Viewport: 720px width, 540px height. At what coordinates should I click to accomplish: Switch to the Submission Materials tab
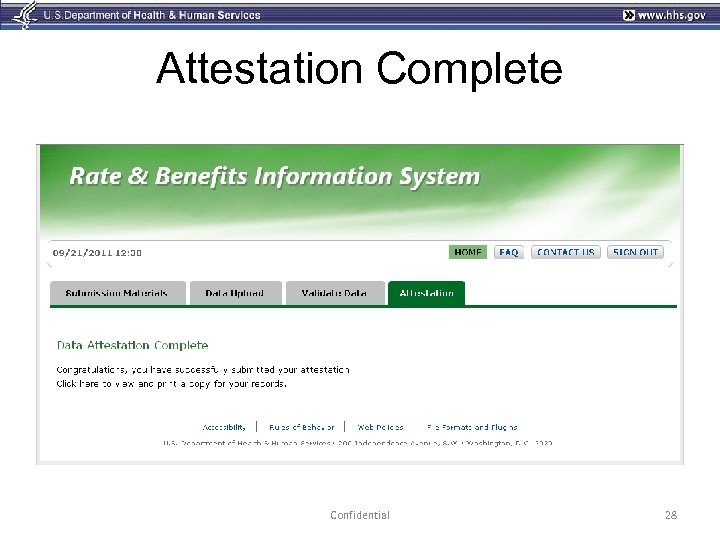coord(118,293)
